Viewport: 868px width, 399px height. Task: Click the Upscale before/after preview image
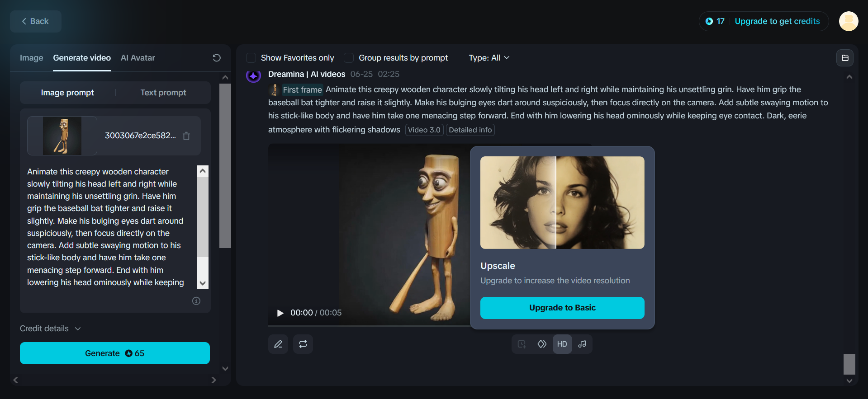[562, 202]
